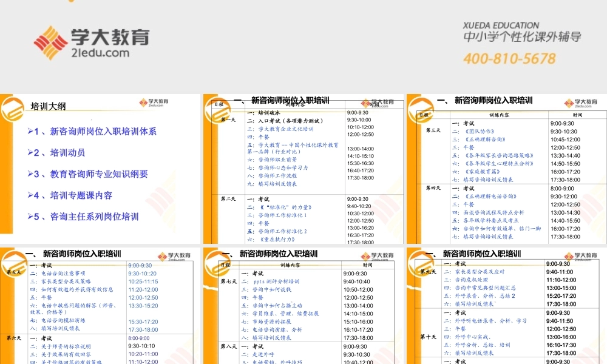Open the slide thumbnail containing 第五天 schedule
607x364 pixels.
pos(100,306)
